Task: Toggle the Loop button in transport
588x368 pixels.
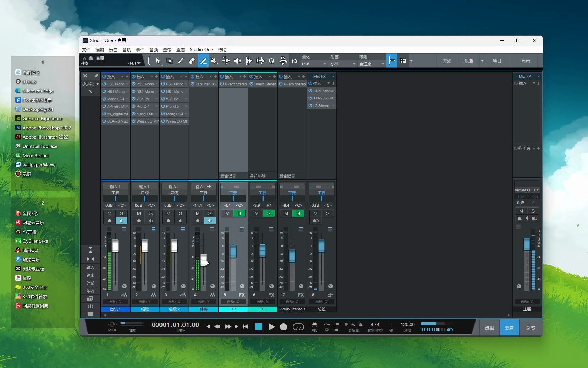Action: (x=298, y=327)
